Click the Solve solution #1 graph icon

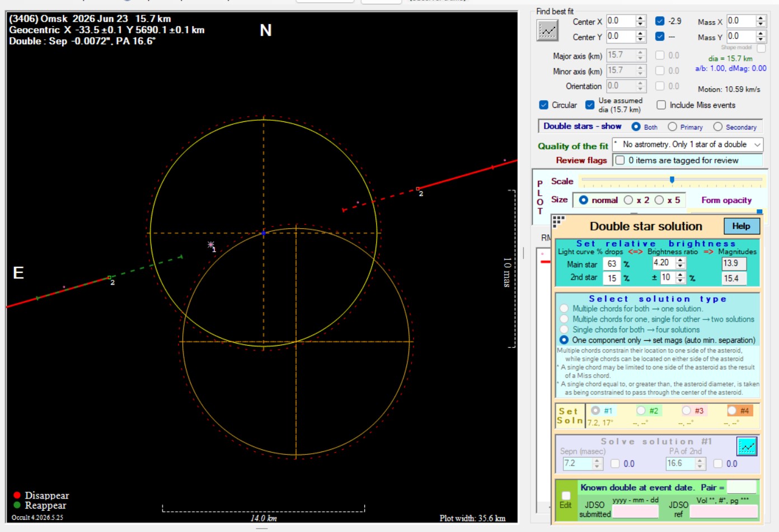point(747,446)
